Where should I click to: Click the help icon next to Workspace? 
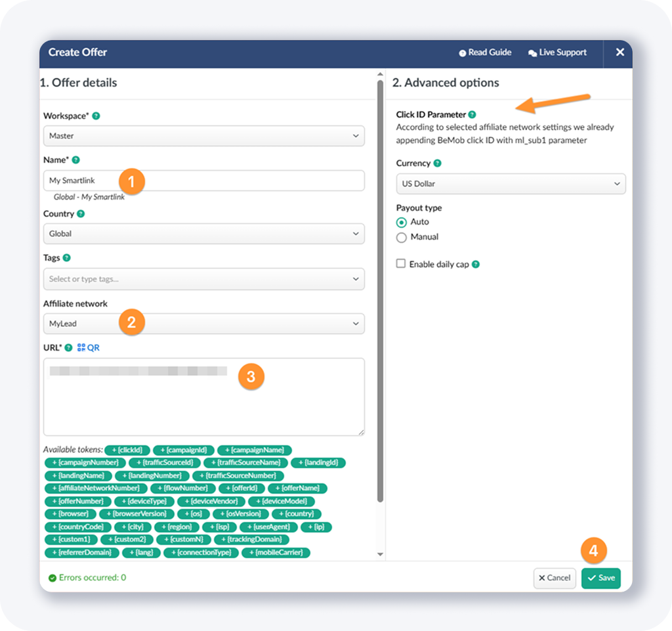pos(96,116)
